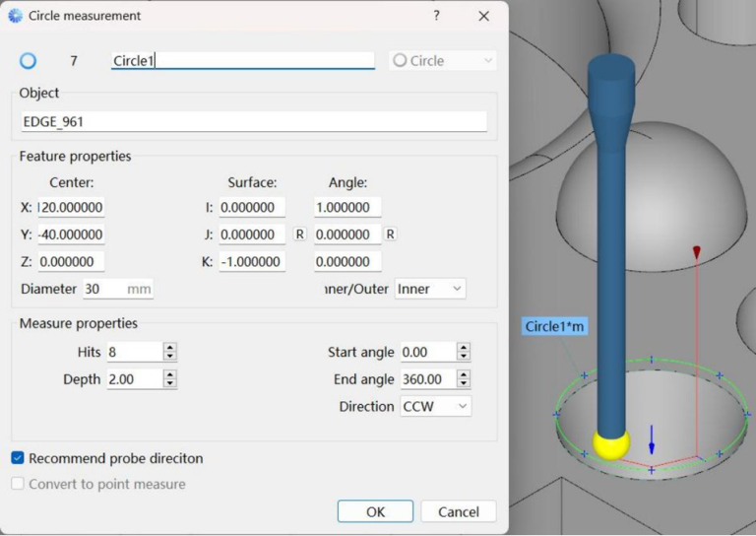Click the middle Angle 0.000000 field
This screenshot has width=756, height=536.
[347, 234]
